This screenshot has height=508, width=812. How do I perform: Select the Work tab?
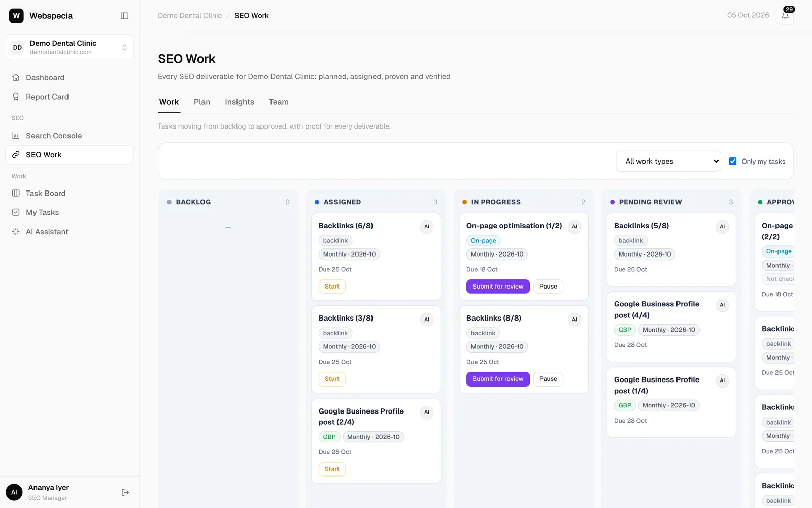(169, 102)
